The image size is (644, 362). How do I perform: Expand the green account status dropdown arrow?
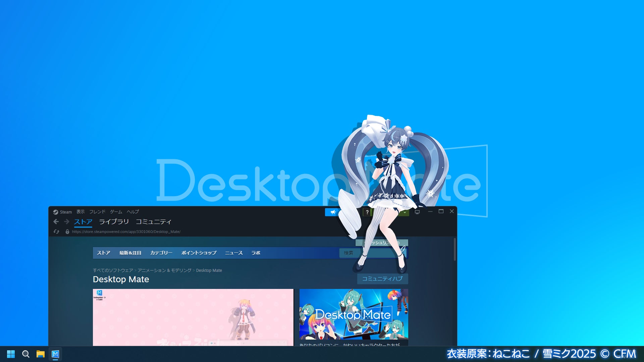(405, 212)
